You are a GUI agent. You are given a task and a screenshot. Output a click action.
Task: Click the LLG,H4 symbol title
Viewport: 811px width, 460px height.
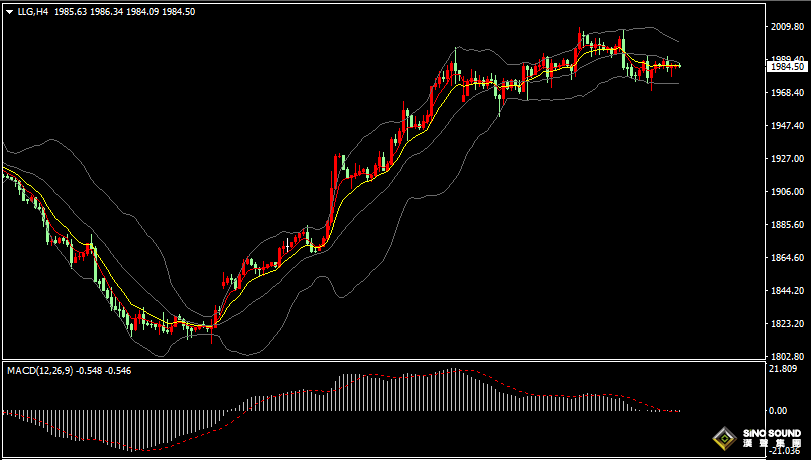tap(31, 13)
